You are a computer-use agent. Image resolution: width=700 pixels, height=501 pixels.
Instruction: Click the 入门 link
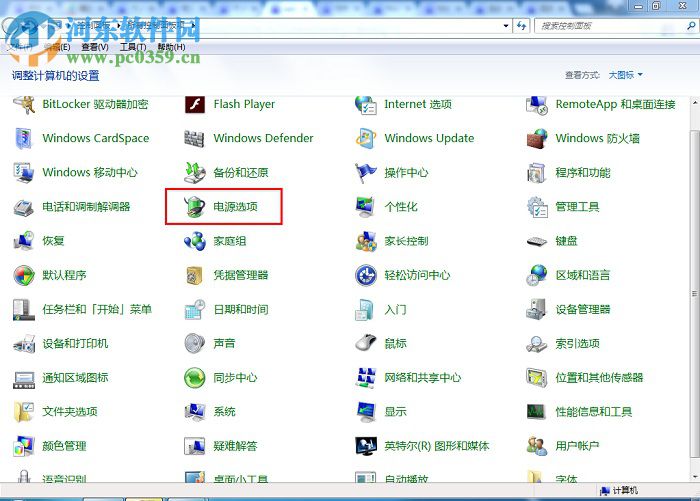click(x=395, y=309)
